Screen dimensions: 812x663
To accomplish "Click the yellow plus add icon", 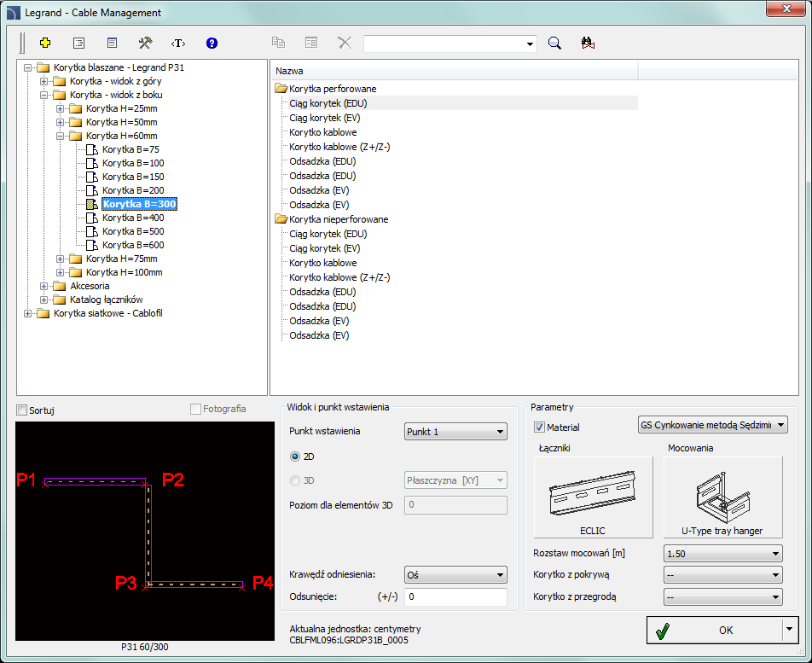I will point(45,43).
